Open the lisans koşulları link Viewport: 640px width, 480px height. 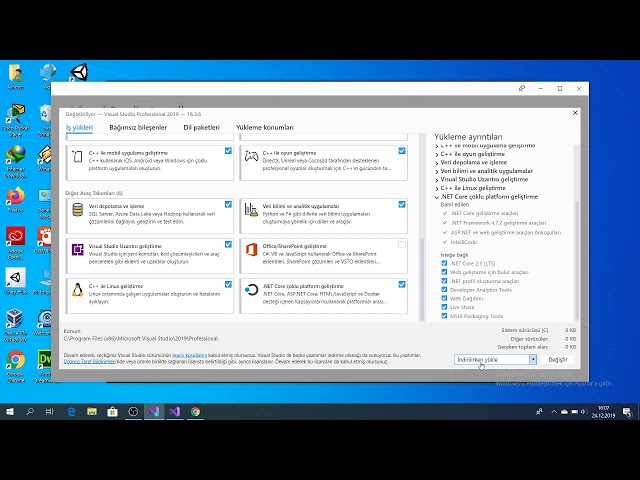[x=189, y=355]
